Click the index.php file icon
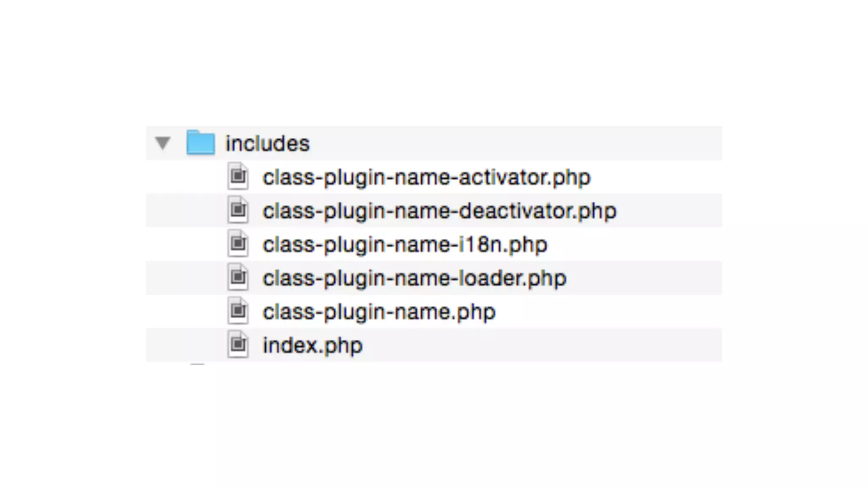Image resolution: width=868 pixels, height=488 pixels. click(x=238, y=345)
